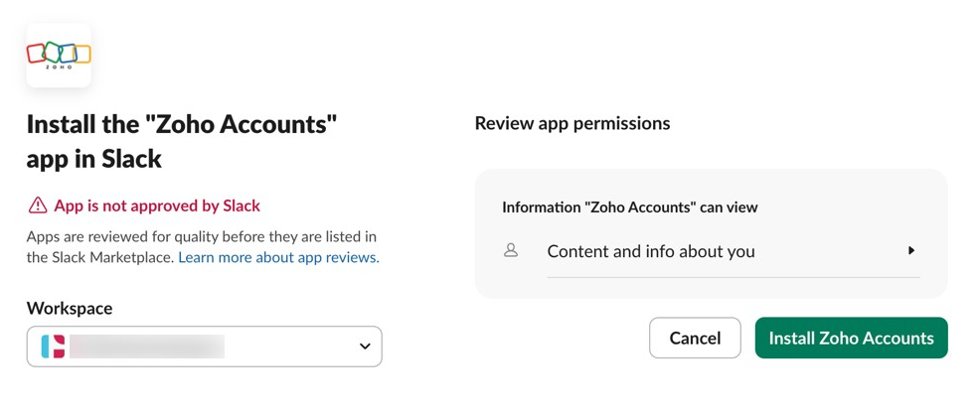This screenshot has width=980, height=415.
Task: Click the red warning triangle icon
Action: tap(37, 206)
